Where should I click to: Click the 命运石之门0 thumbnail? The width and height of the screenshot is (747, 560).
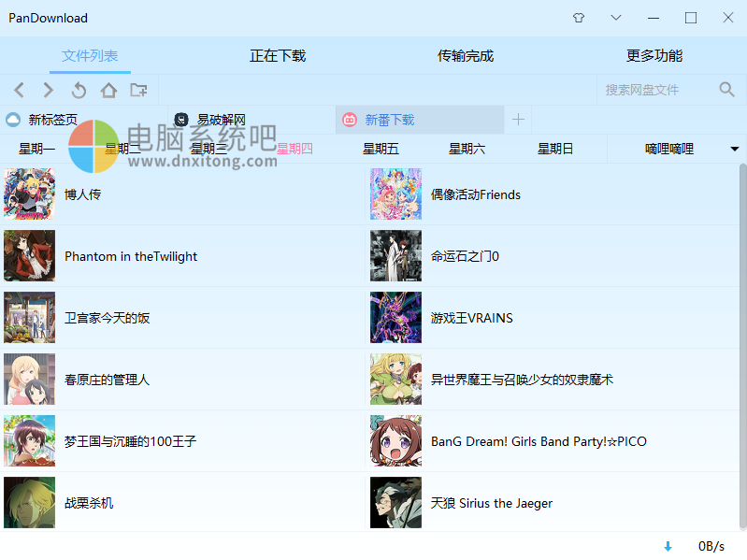pyautogui.click(x=395, y=256)
